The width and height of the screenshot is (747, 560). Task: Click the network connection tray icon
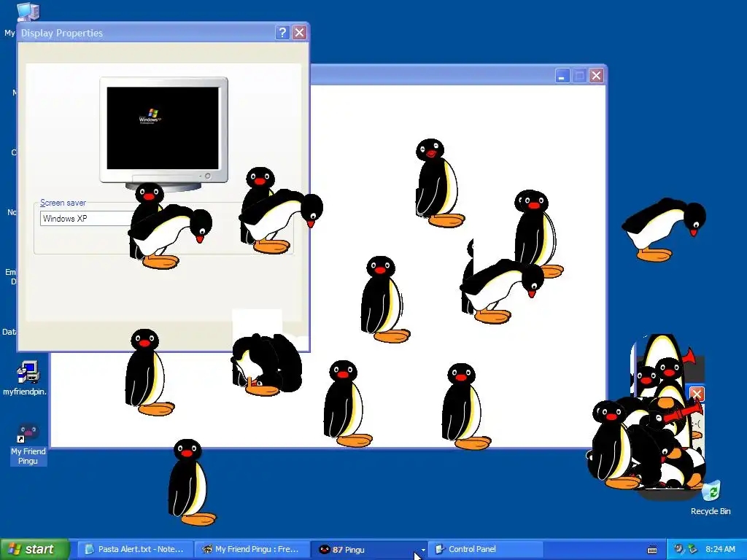click(692, 549)
